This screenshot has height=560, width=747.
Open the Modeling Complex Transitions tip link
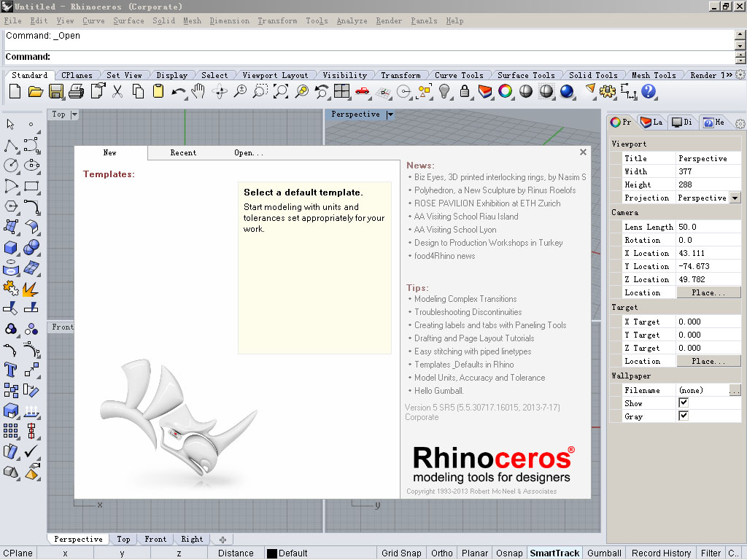coord(465,299)
